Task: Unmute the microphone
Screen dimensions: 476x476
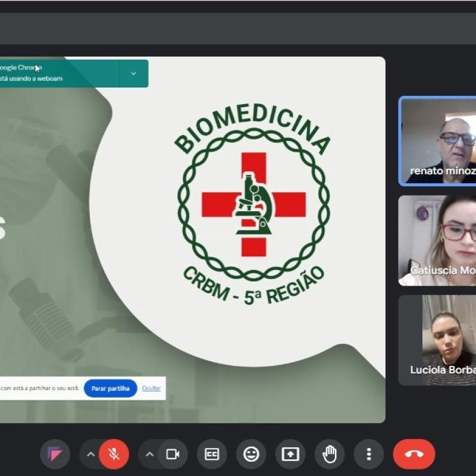Action: (114, 455)
